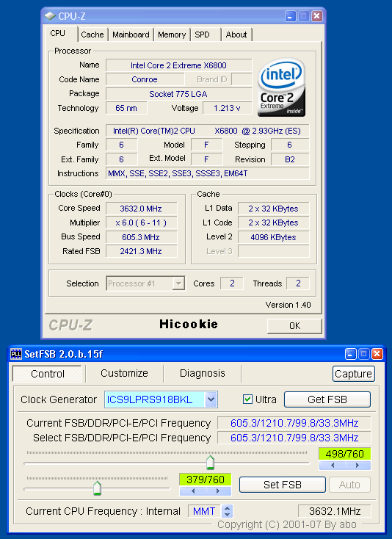Click the Bus Speed value 605.3 MHz
The height and width of the screenshot is (539, 392).
(141, 237)
